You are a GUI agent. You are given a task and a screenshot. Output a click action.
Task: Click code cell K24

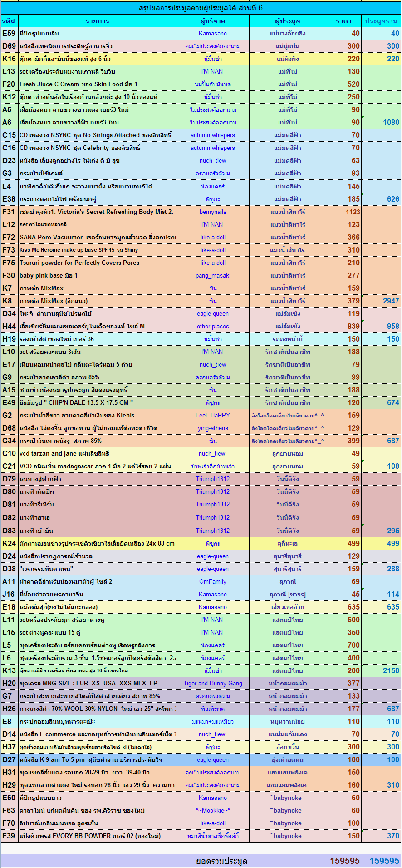tap(9, 543)
